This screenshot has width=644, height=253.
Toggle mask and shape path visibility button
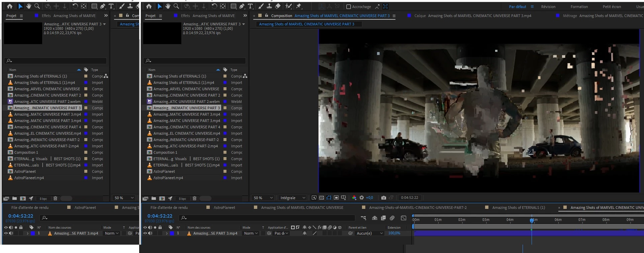tap(329, 198)
